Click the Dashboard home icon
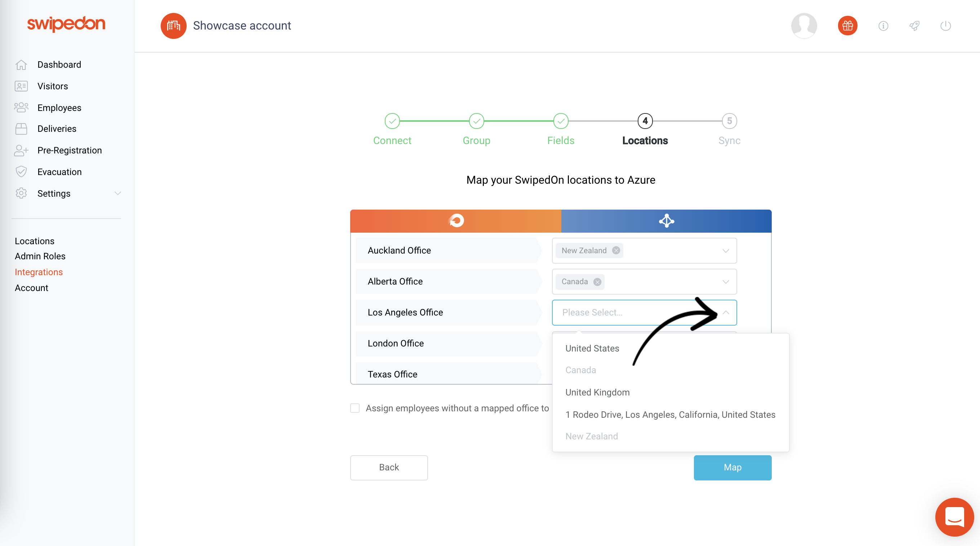980x546 pixels. point(21,64)
